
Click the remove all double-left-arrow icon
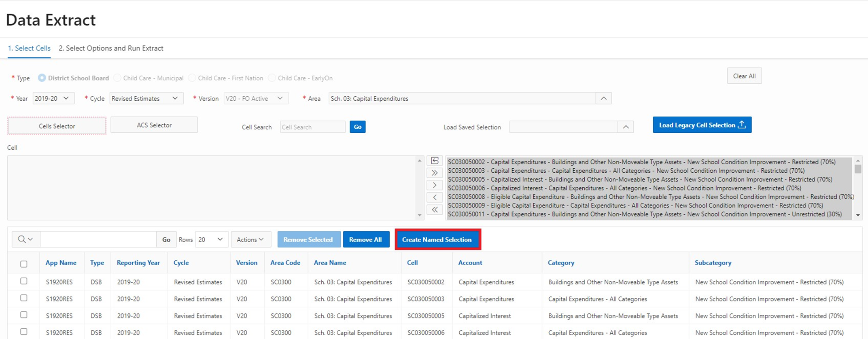[x=435, y=210]
